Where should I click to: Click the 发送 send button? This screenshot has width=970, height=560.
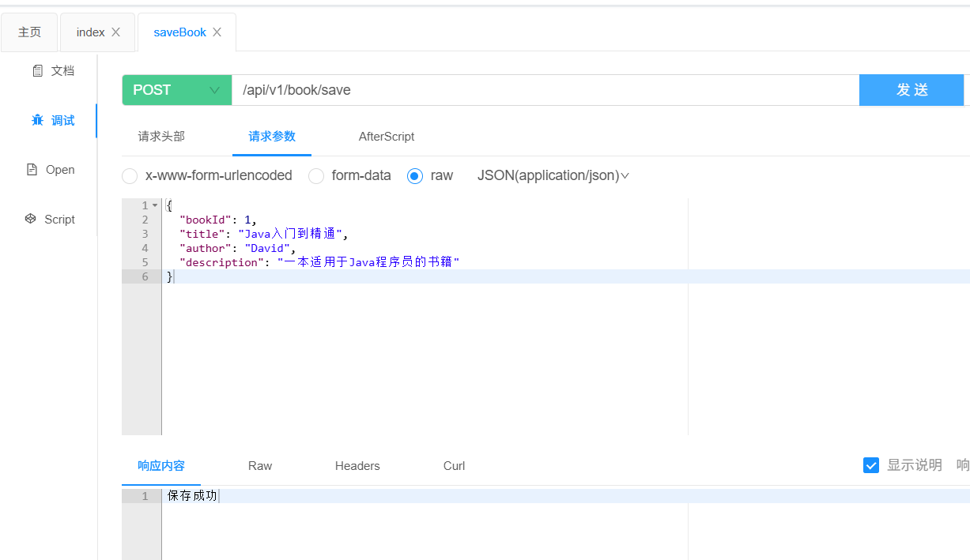911,90
